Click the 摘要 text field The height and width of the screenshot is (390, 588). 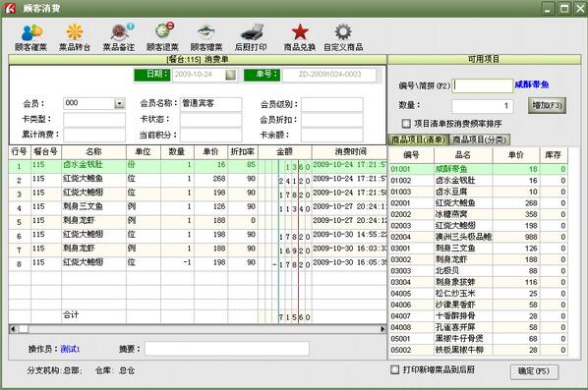click(x=227, y=349)
